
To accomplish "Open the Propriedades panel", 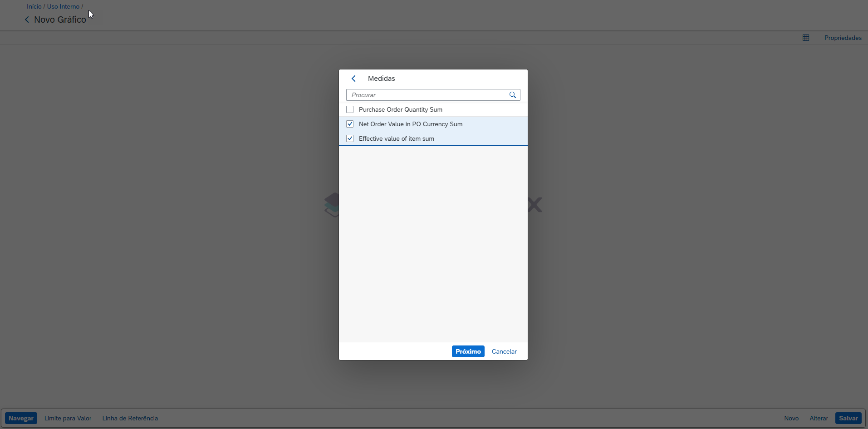I will tap(843, 38).
